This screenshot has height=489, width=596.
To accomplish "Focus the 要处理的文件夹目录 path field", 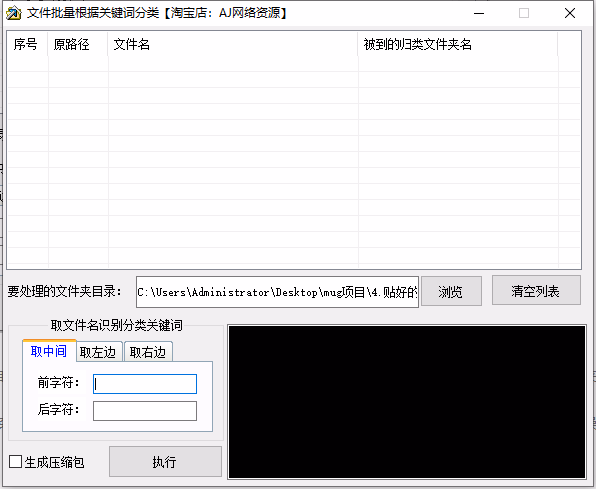I will [277, 292].
